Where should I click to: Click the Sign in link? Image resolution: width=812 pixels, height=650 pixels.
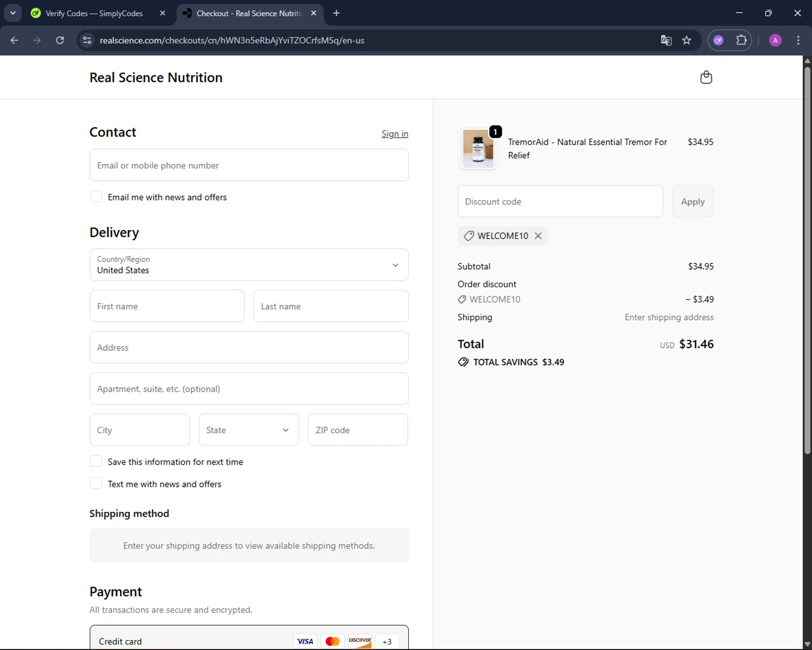pos(395,134)
